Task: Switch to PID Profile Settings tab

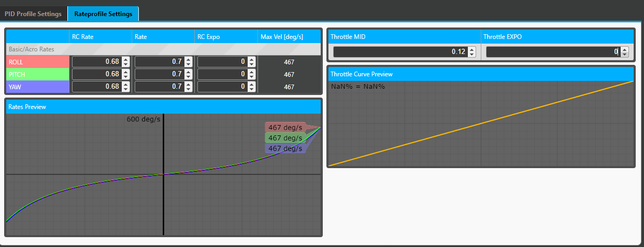Action: [x=33, y=13]
